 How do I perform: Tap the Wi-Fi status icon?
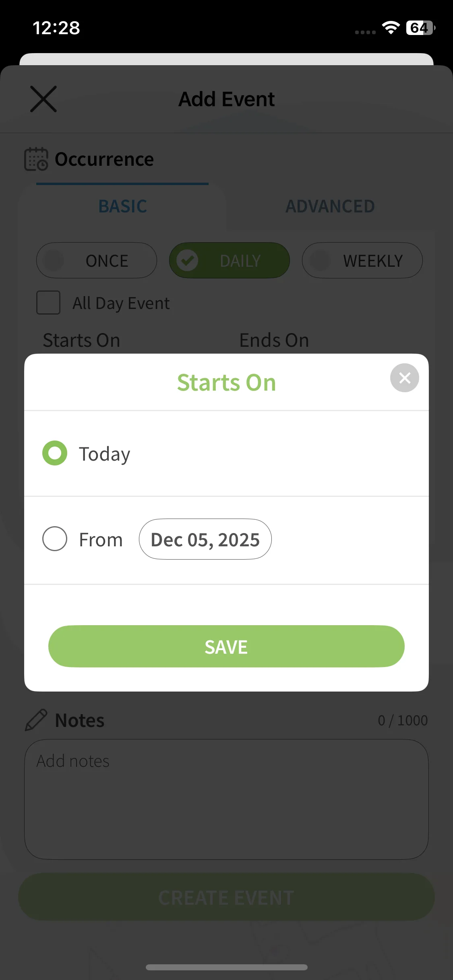point(391,28)
